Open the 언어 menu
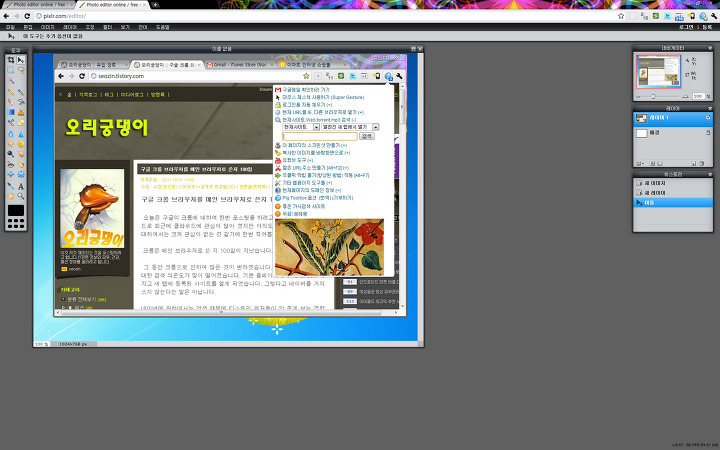 (143, 27)
